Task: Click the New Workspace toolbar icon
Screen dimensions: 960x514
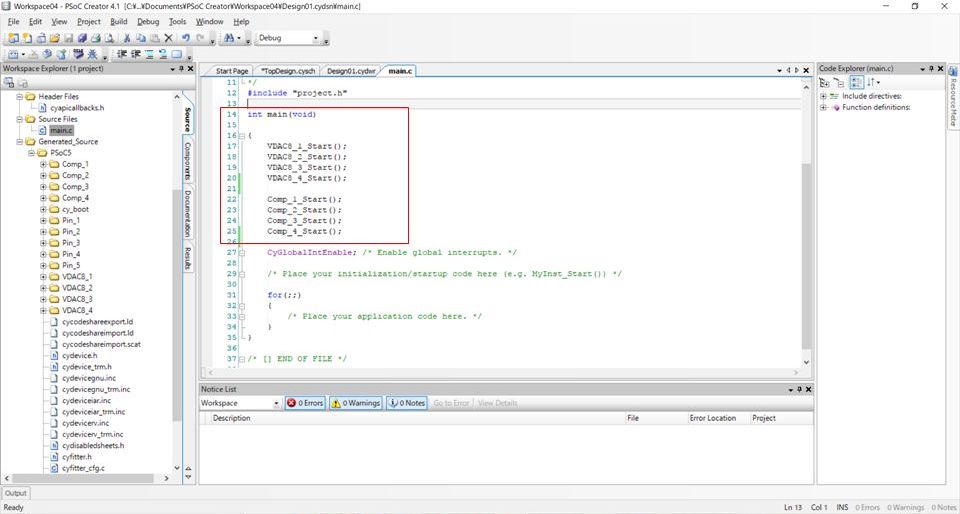Action: tap(13, 38)
